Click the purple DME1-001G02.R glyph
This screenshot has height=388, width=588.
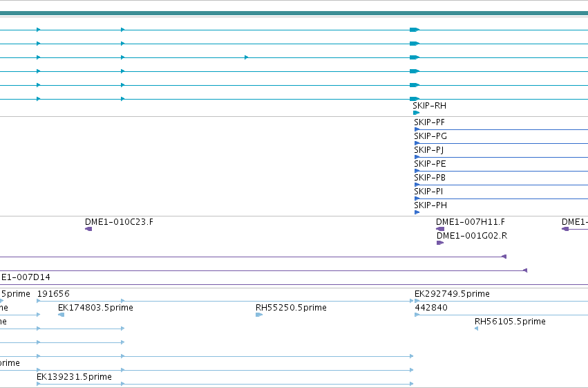[440, 243]
